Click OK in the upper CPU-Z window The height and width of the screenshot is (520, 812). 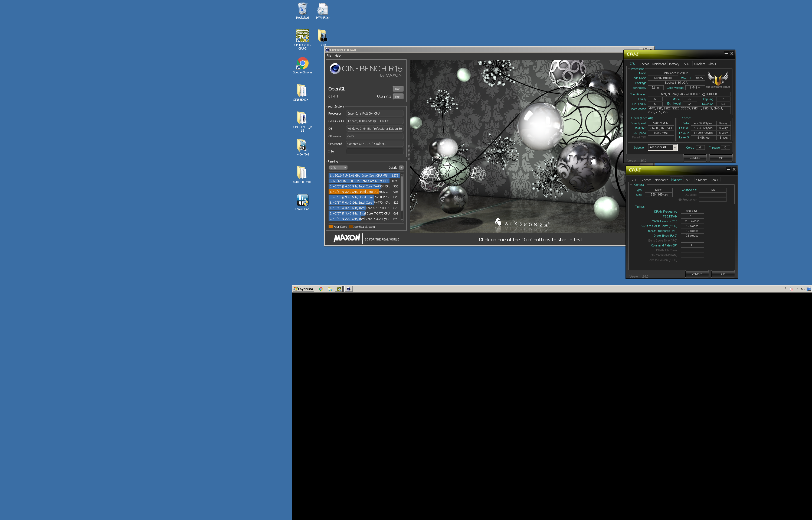721,158
